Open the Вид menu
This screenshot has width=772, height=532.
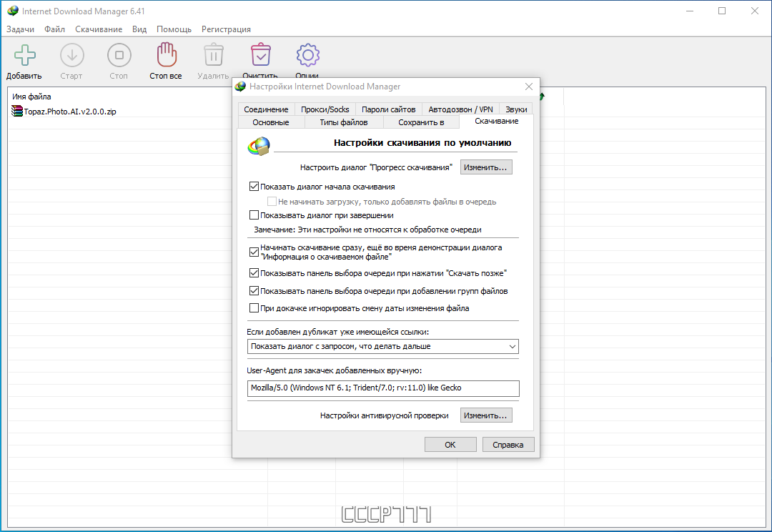[139, 29]
